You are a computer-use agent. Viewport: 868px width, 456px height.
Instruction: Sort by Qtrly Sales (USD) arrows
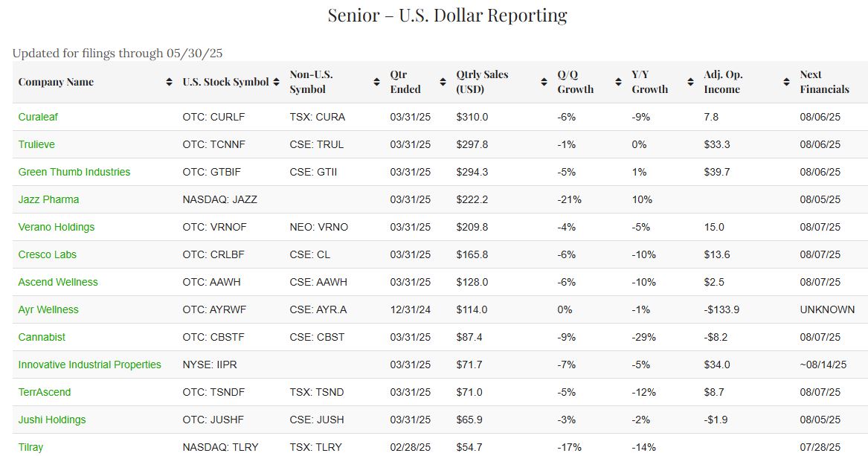pyautogui.click(x=544, y=82)
